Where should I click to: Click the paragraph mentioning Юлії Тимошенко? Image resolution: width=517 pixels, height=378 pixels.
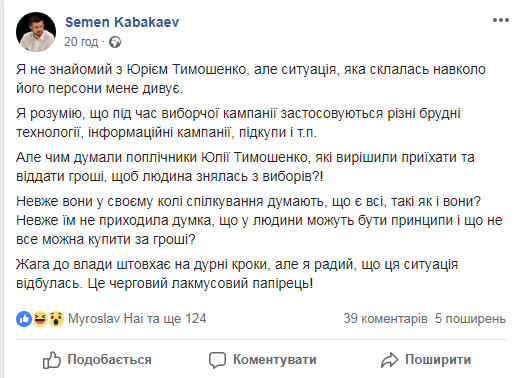click(x=245, y=167)
